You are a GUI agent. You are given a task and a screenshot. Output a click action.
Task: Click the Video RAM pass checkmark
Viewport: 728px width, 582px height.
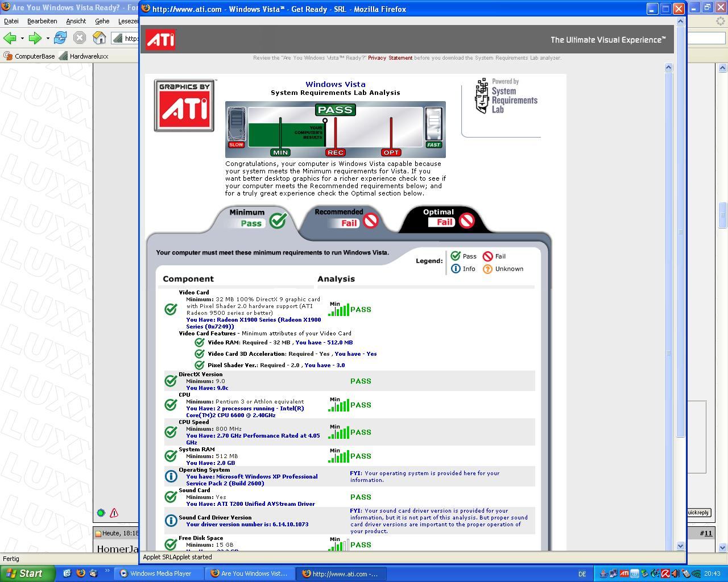pos(199,342)
